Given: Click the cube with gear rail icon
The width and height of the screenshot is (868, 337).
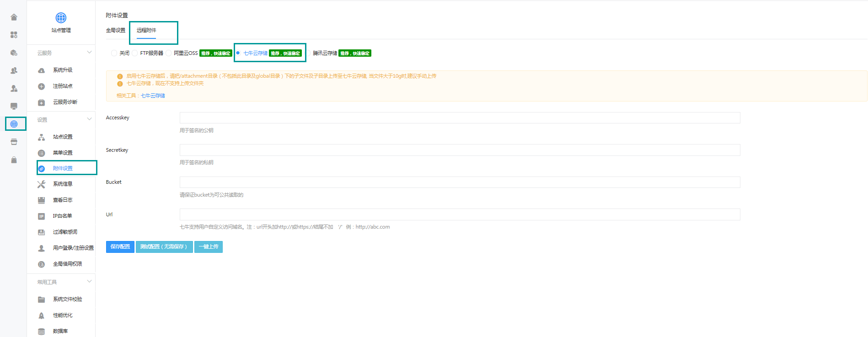Looking at the screenshot, I should pyautogui.click(x=14, y=53).
